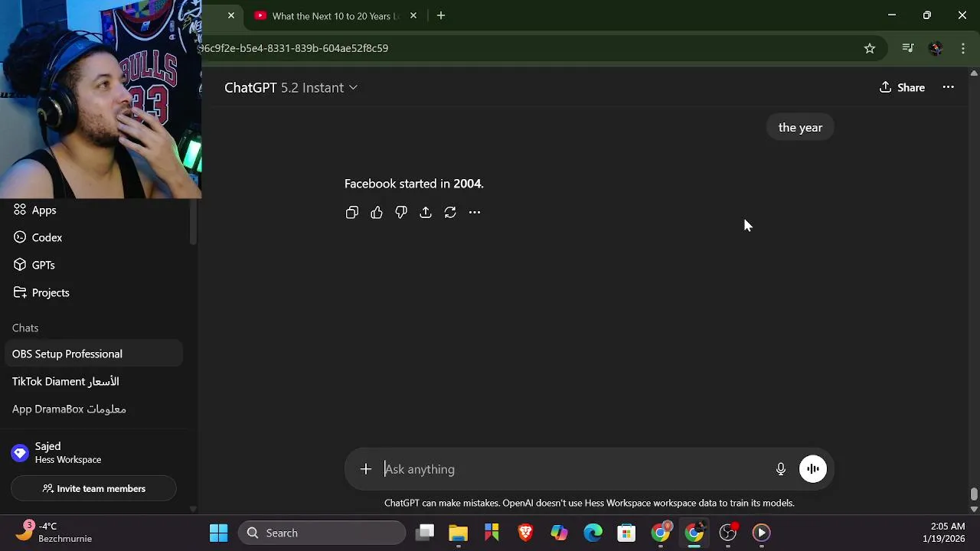The width and height of the screenshot is (980, 551).
Task: Start voice mode
Action: (813, 469)
